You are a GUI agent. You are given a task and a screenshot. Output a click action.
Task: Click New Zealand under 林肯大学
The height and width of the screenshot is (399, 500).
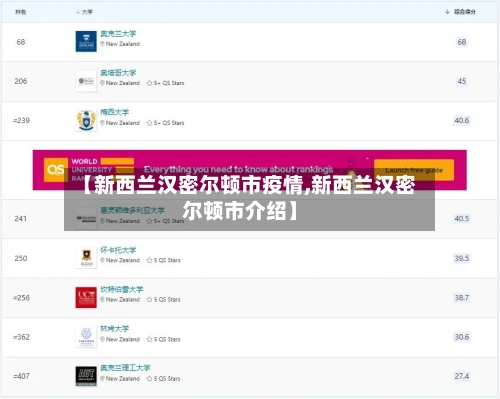click(x=123, y=339)
